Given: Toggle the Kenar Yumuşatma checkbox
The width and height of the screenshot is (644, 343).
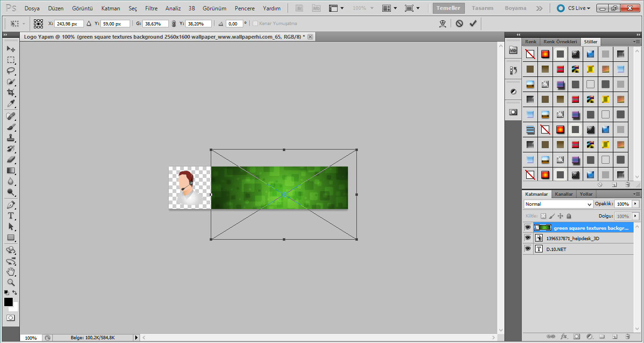Looking at the screenshot, I should point(255,24).
